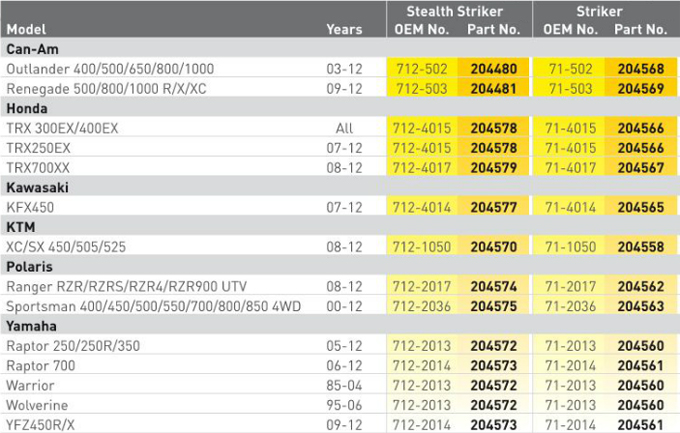
Task: Select the XC/SX 450/505/525 model name
Action: pyautogui.click(x=66, y=247)
